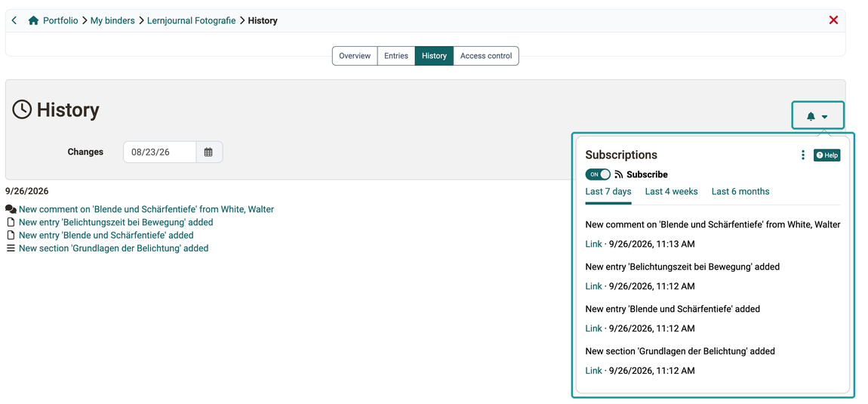Click Link under 'New entry Blende und Schärfentiefe'

click(x=593, y=328)
